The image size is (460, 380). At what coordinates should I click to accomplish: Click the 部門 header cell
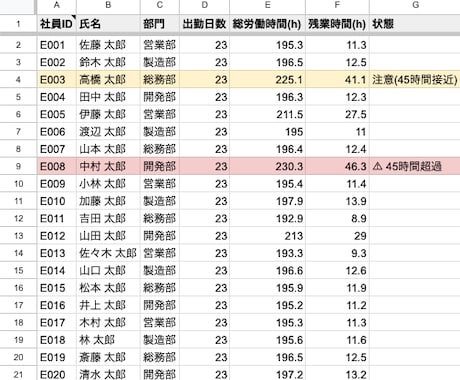coord(160,24)
